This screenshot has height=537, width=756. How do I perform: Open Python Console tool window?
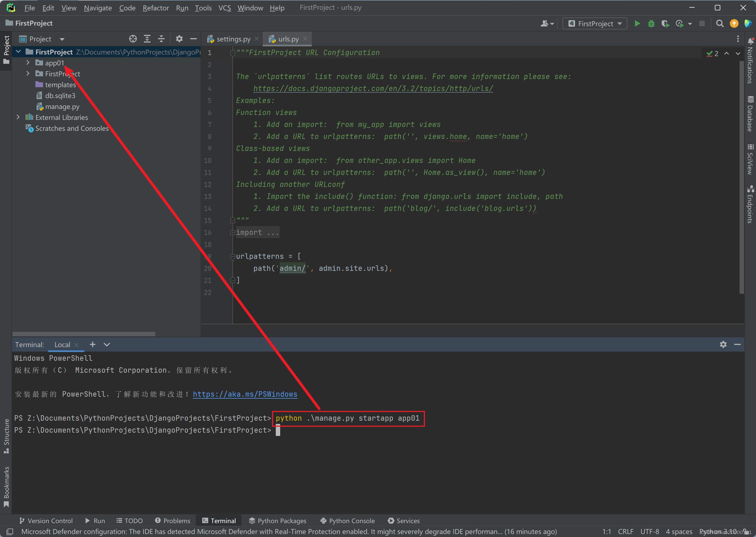(x=347, y=520)
